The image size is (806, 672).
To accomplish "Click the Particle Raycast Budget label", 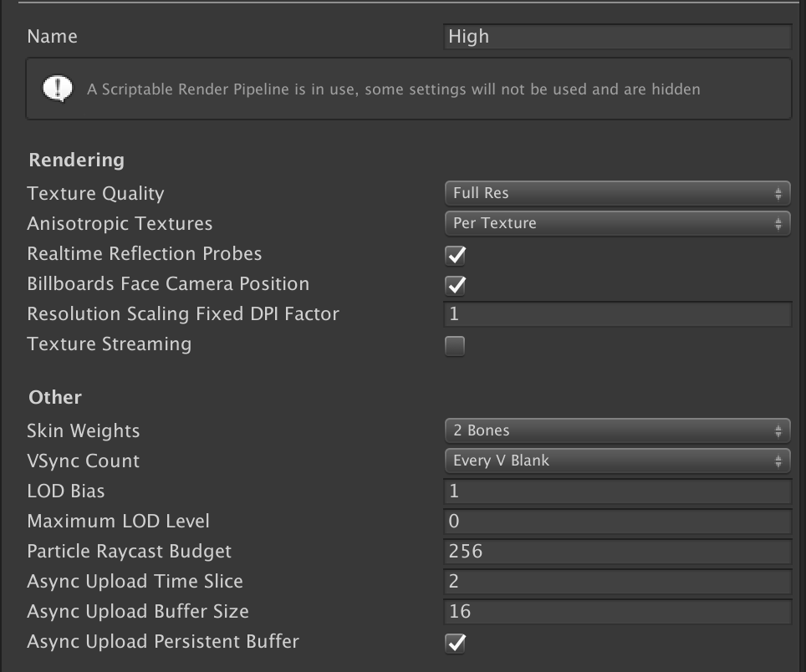I will [x=130, y=552].
